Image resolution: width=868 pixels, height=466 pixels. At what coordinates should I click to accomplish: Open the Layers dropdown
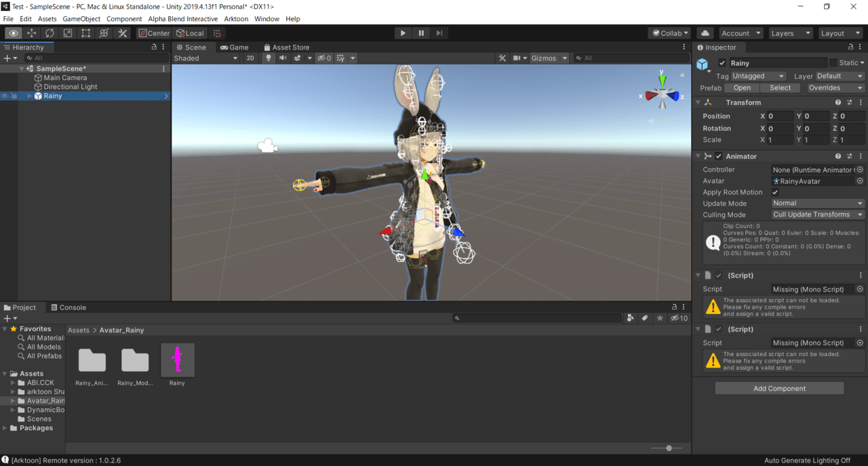click(790, 33)
